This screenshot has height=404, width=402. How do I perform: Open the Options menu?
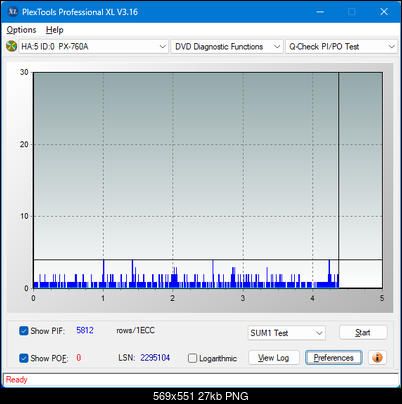pos(21,30)
